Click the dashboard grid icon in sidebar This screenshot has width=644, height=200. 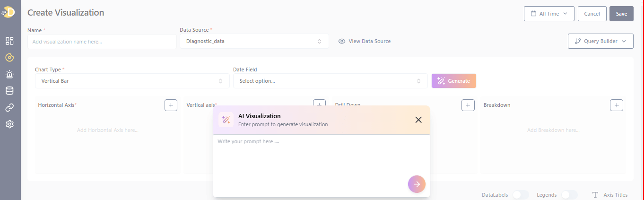click(9, 41)
